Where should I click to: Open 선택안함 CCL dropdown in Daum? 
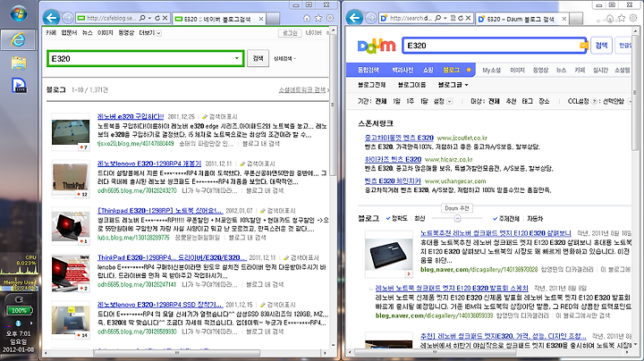pos(617,101)
